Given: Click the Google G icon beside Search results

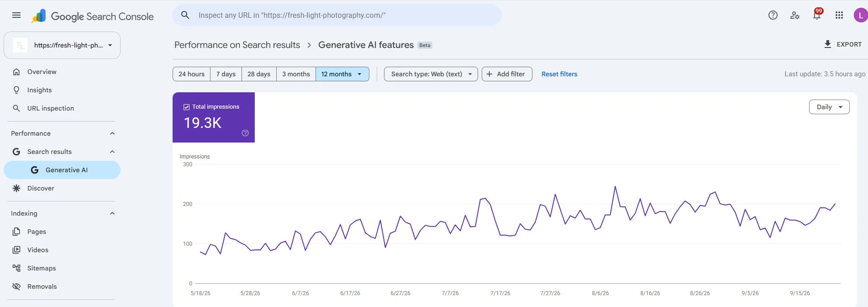Looking at the screenshot, I should (16, 152).
